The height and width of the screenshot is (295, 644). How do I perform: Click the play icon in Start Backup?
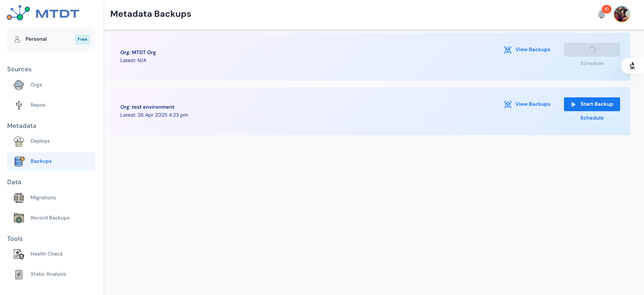point(574,104)
